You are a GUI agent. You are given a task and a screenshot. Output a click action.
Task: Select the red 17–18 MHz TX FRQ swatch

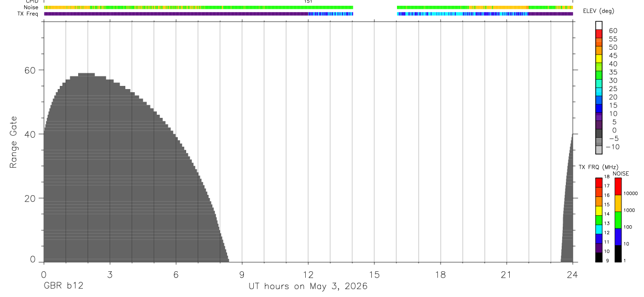tap(598, 183)
